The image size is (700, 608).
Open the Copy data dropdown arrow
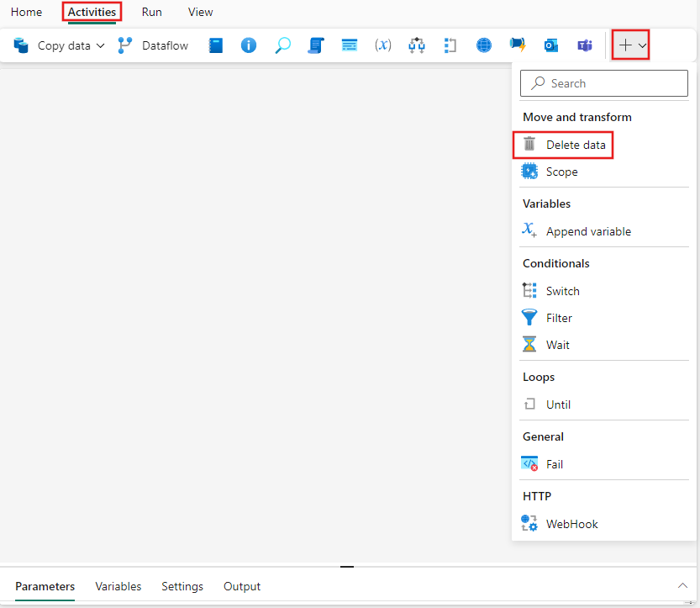coord(100,45)
